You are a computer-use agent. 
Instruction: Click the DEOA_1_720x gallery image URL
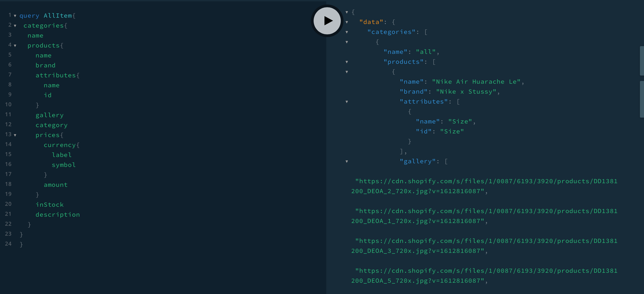click(x=484, y=216)
